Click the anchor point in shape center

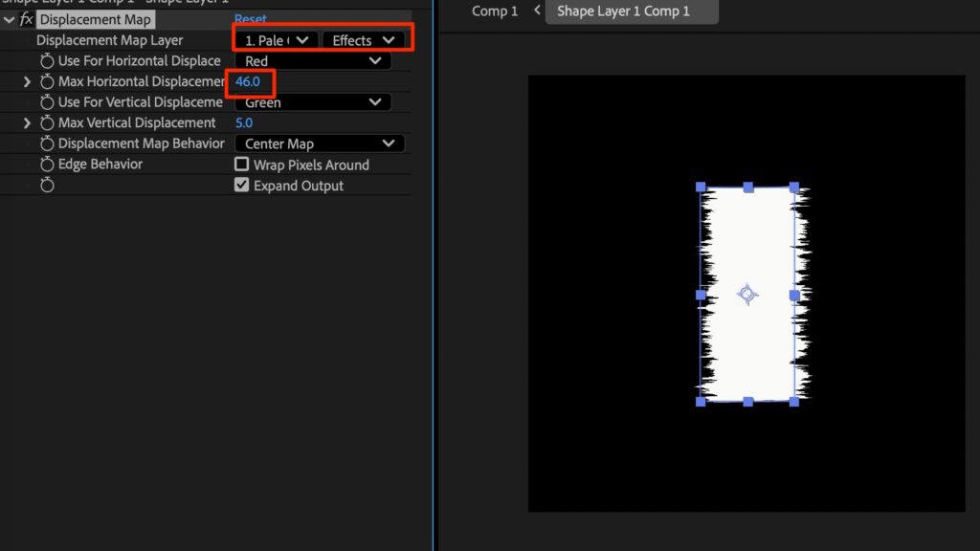click(747, 295)
